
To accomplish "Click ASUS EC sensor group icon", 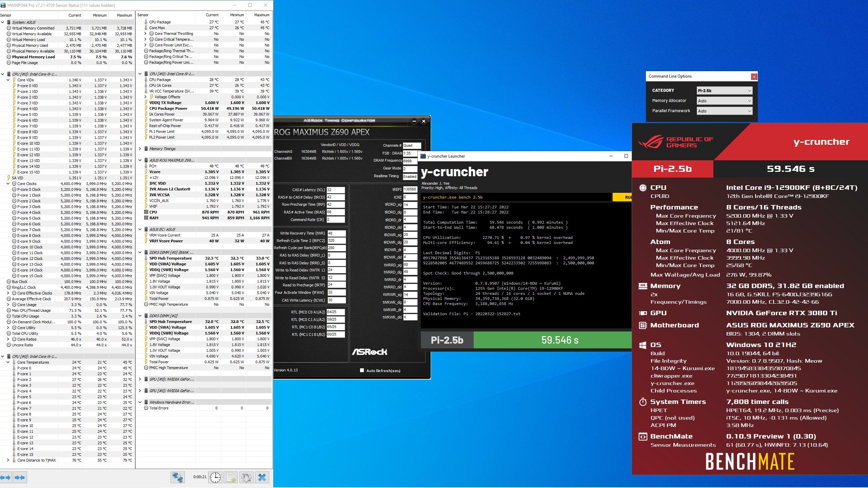I will [x=146, y=229].
